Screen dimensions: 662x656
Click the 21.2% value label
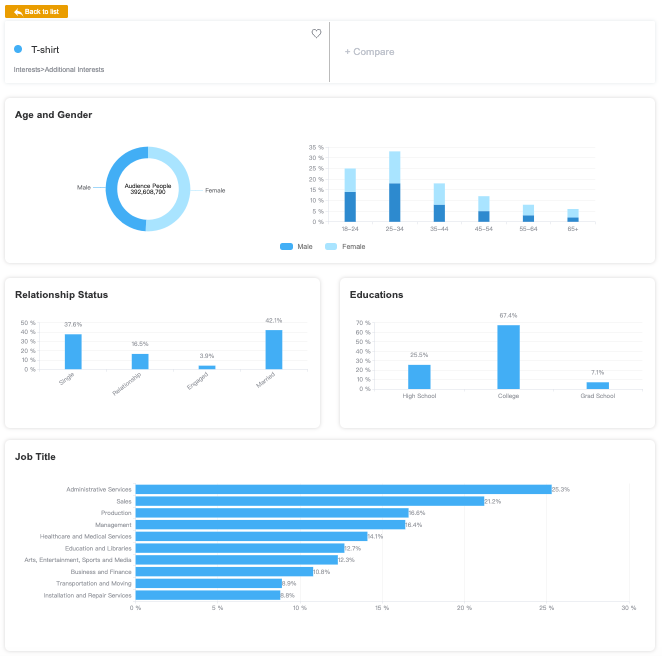point(493,501)
